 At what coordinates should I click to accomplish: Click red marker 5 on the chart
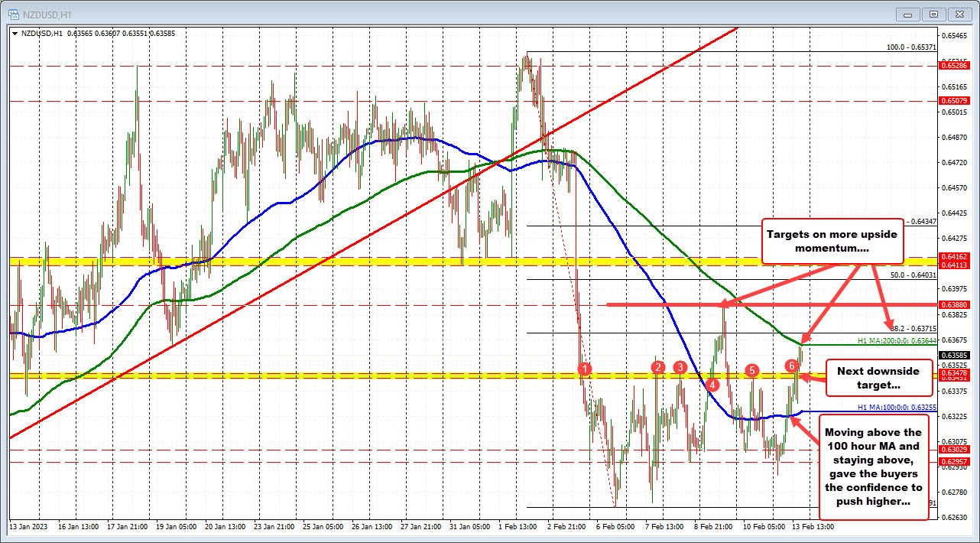[x=751, y=370]
